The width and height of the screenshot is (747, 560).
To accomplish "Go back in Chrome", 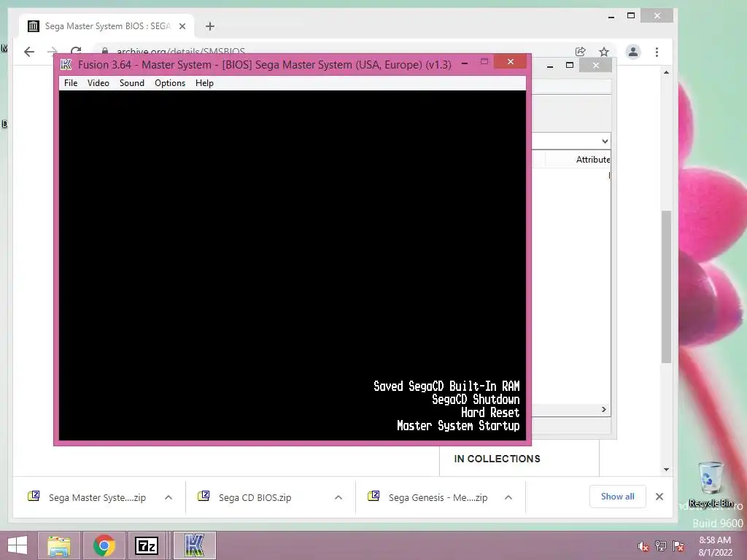I will (x=29, y=52).
